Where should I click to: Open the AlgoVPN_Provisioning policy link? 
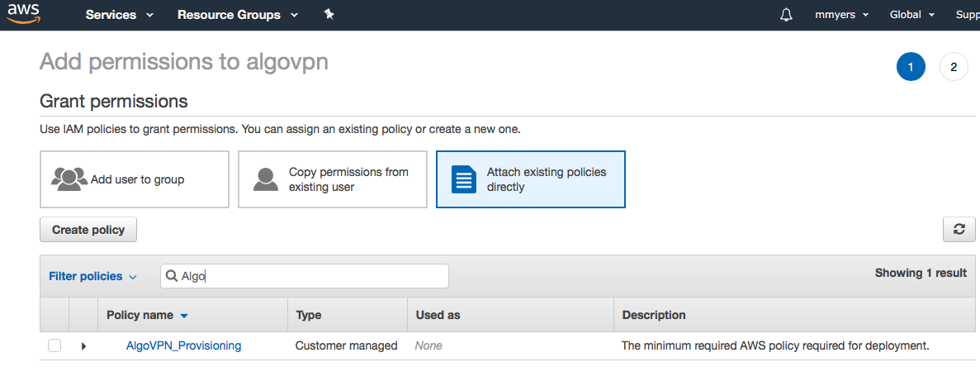pyautogui.click(x=184, y=345)
